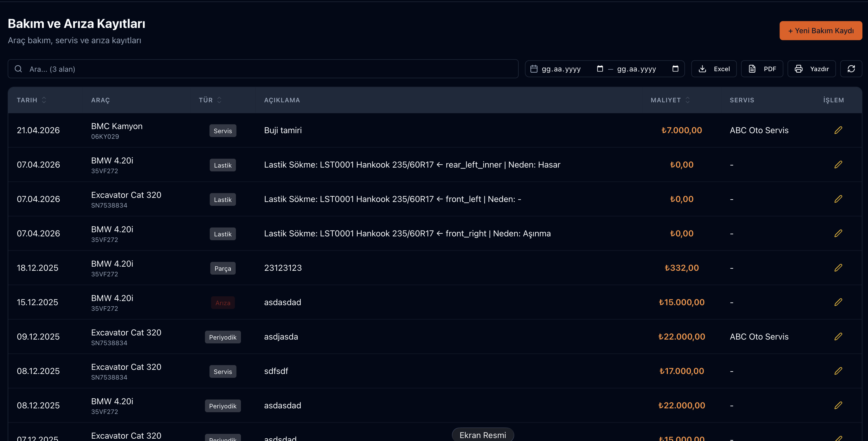868x441 pixels.
Task: Click the page title Bakım ve Arıza Kayıtları
Action: [x=76, y=24]
